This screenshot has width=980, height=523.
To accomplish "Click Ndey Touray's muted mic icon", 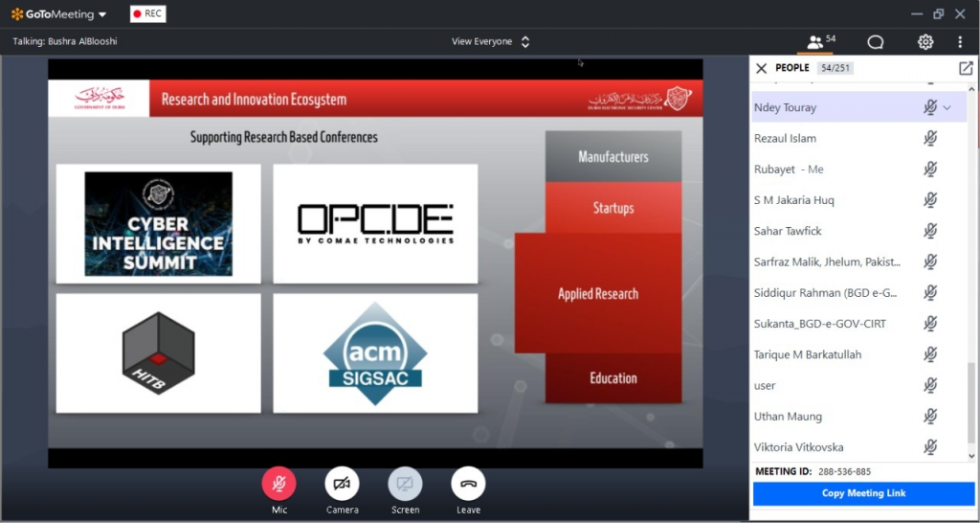I will pyautogui.click(x=930, y=107).
